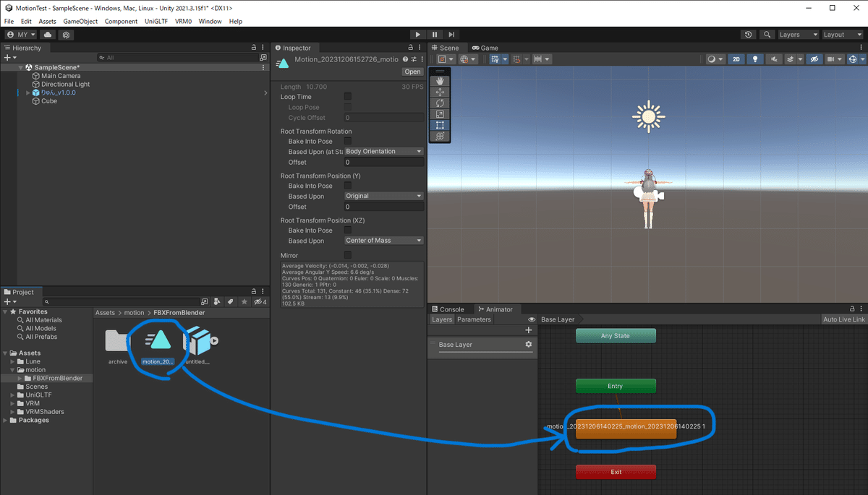Image resolution: width=868 pixels, height=495 pixels.
Task: Click the Pause button
Action: (435, 34)
